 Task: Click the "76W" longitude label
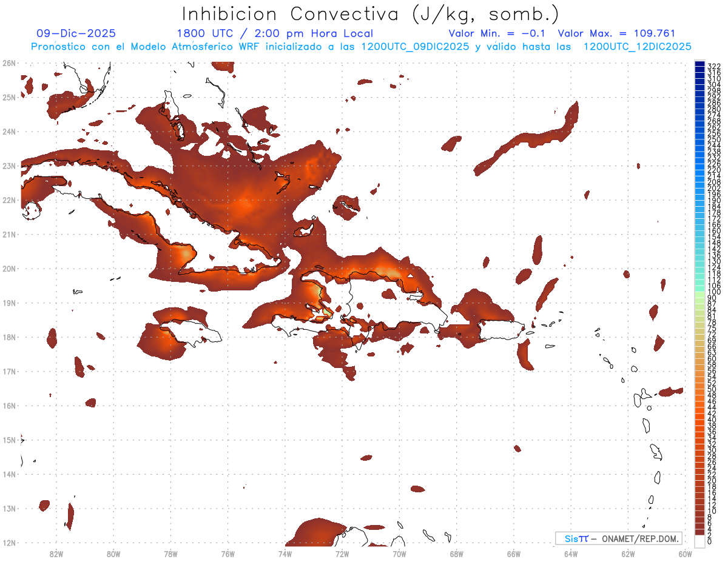tap(228, 554)
